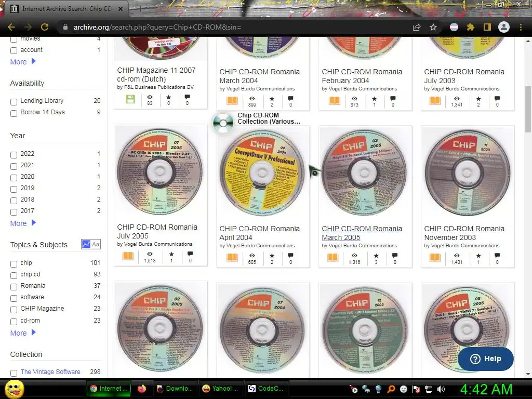Click the views eye icon under July 2005

click(x=150, y=254)
